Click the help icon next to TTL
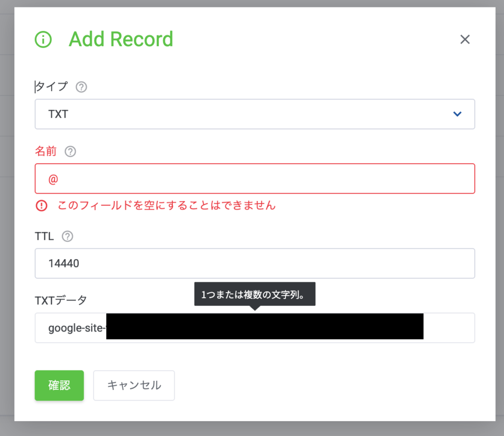This screenshot has width=504, height=436. point(67,236)
